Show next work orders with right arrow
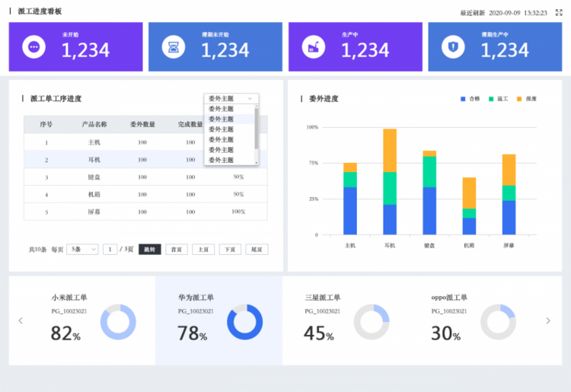 click(547, 320)
